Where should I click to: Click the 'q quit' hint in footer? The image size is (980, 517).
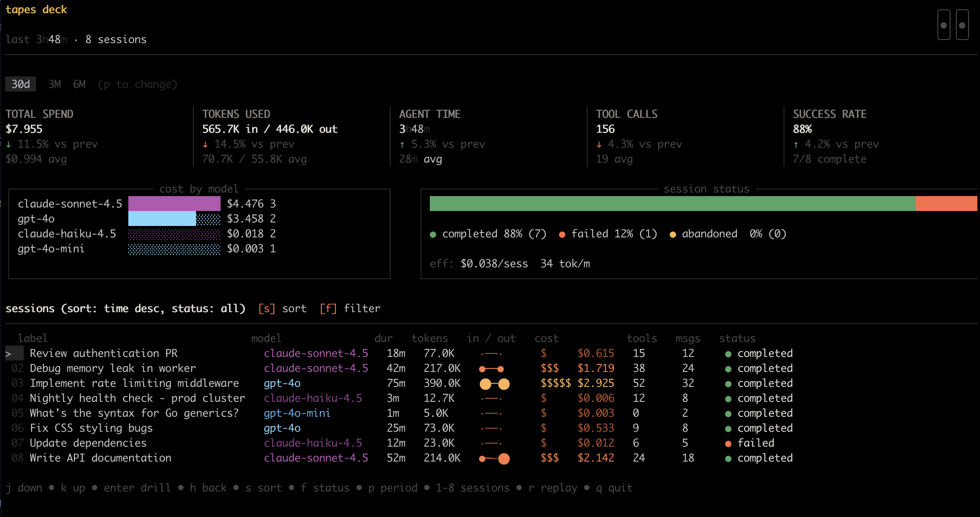614,488
